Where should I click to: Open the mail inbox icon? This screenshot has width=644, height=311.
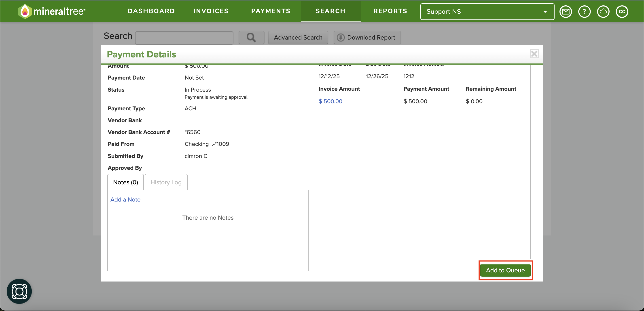tap(566, 11)
